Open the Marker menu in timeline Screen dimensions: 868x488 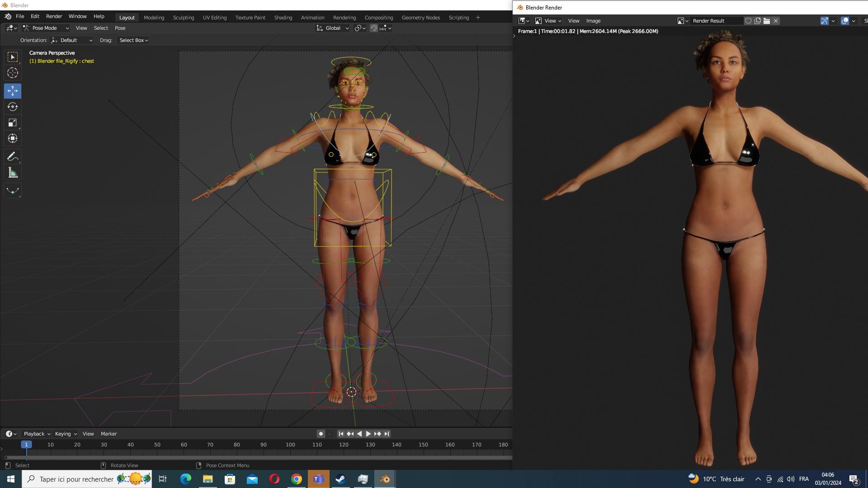click(108, 434)
